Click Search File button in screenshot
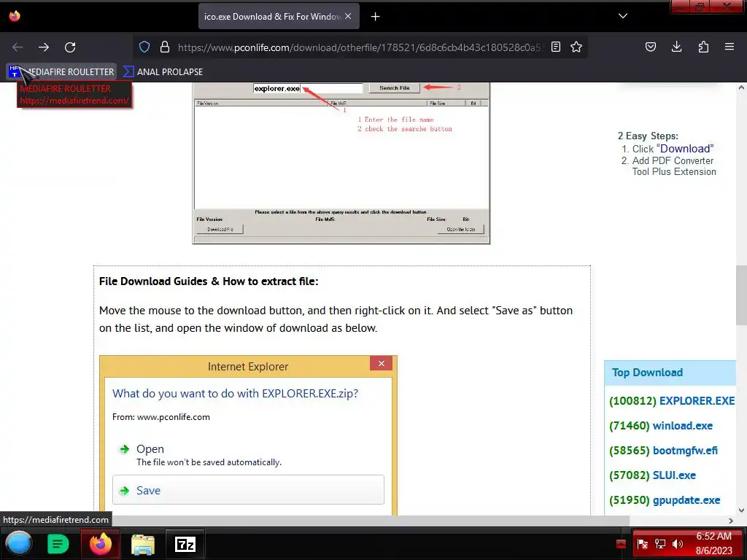The height and width of the screenshot is (560, 747). [395, 88]
